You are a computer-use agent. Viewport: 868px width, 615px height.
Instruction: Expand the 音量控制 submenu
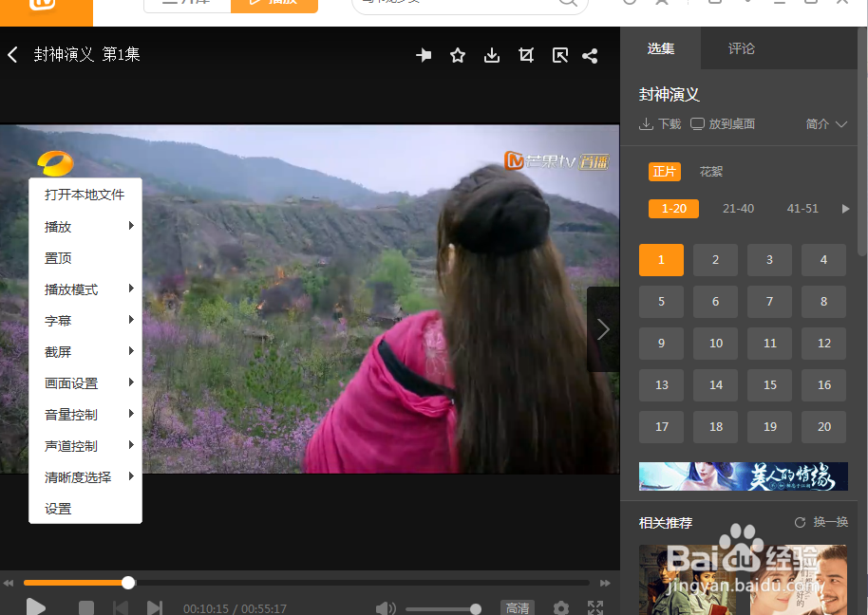tap(85, 415)
